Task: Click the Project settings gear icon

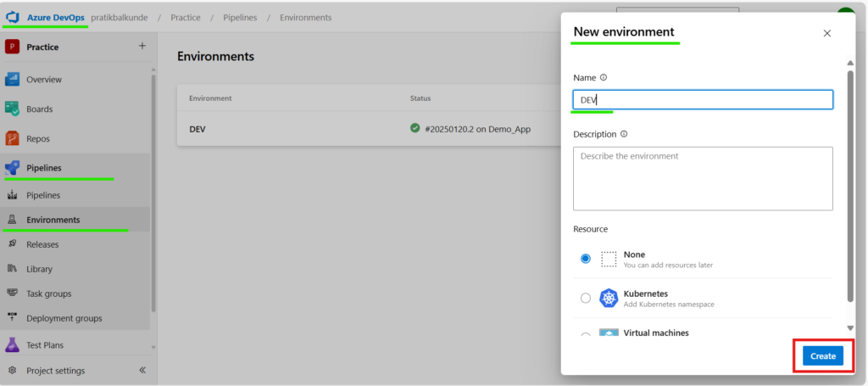Action: click(x=12, y=371)
